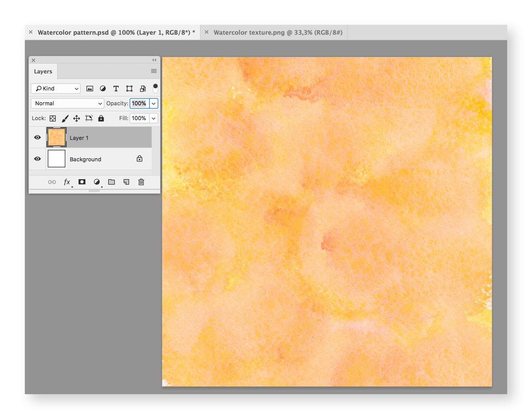532x419 pixels.
Task: Toggle layer filtering on/off switch
Action: point(155,88)
